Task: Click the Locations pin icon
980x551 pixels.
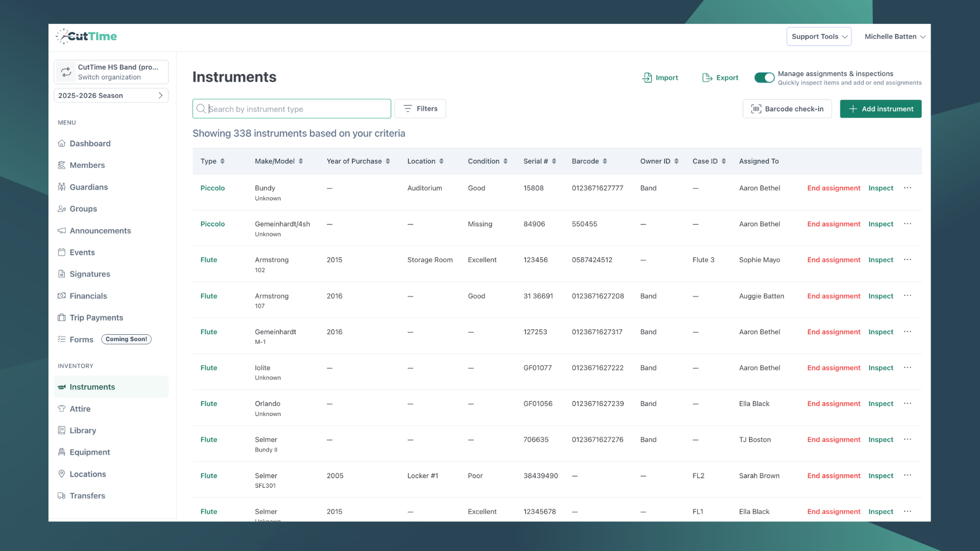Action: [x=62, y=474]
